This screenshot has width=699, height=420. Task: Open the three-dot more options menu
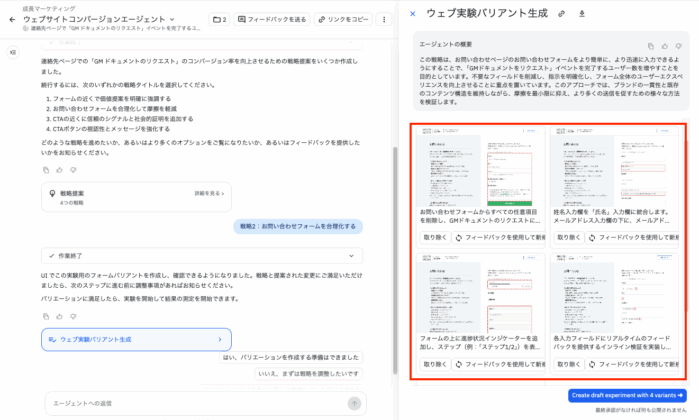coord(385,19)
